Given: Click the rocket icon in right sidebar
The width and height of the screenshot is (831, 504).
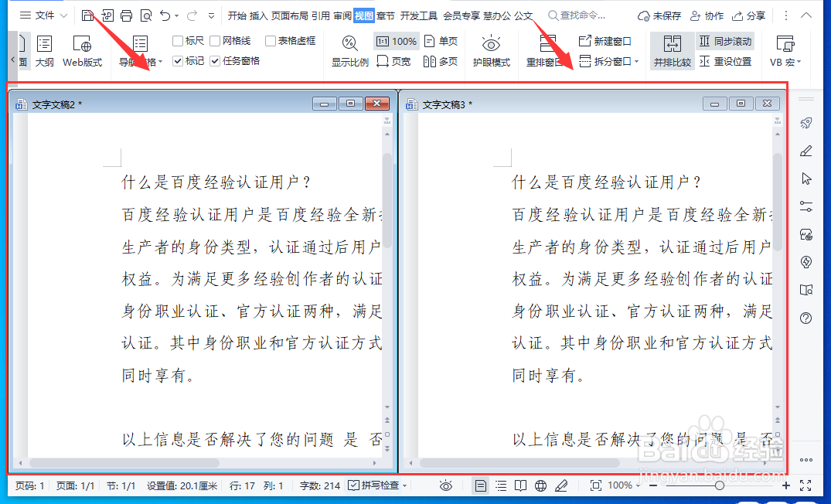Looking at the screenshot, I should (x=806, y=123).
